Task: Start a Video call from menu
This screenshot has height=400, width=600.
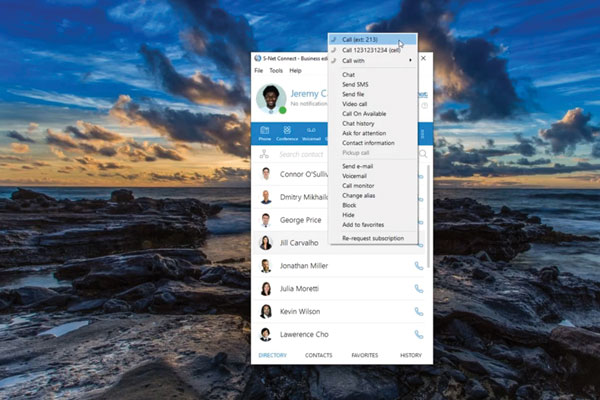Action: [x=354, y=104]
